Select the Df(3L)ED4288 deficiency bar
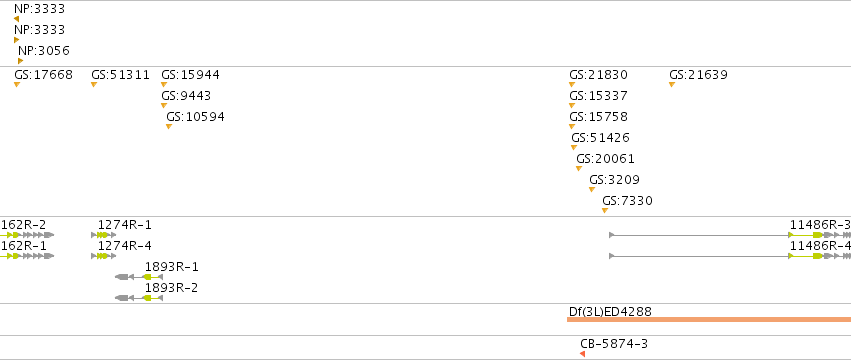Image resolution: width=851 pixels, height=360 pixels. coord(709,319)
